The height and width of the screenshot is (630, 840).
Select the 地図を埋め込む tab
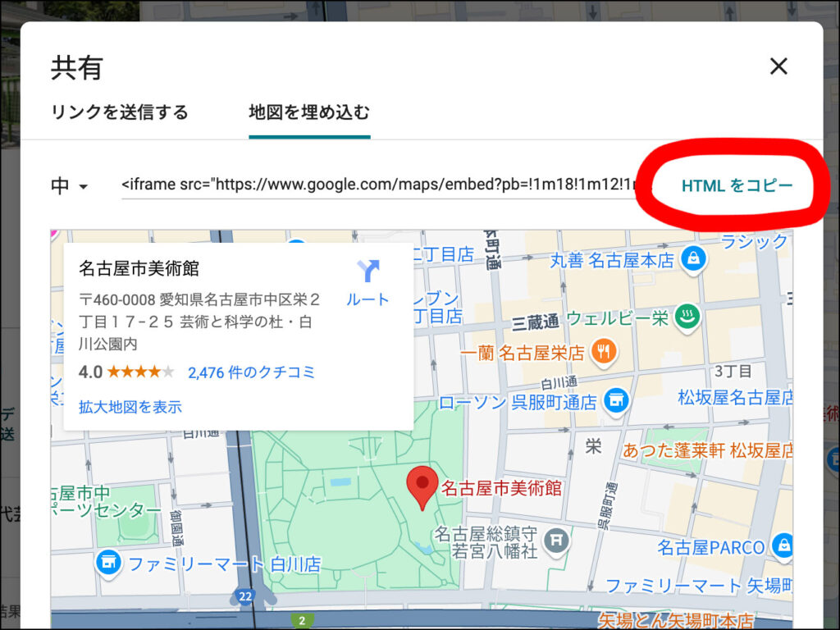(309, 112)
